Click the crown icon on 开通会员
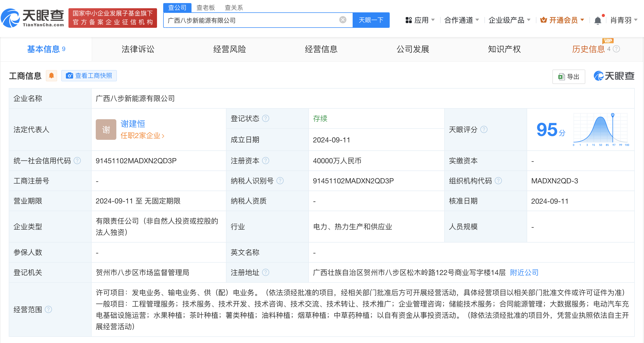 [x=544, y=20]
